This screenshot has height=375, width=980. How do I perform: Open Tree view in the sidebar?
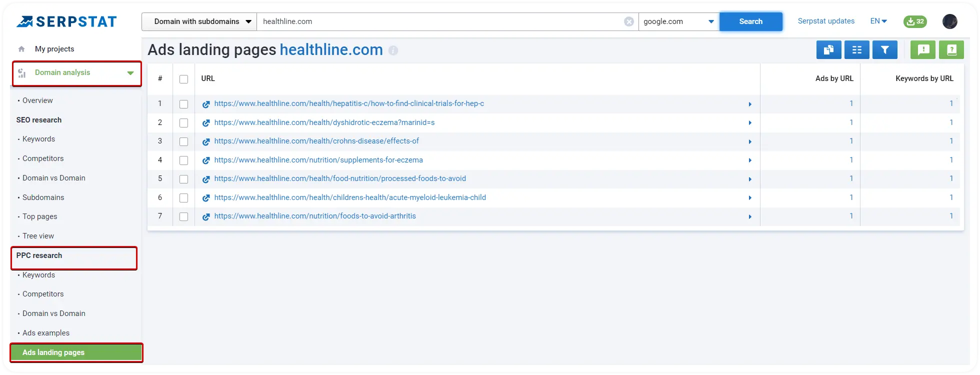[x=38, y=236]
